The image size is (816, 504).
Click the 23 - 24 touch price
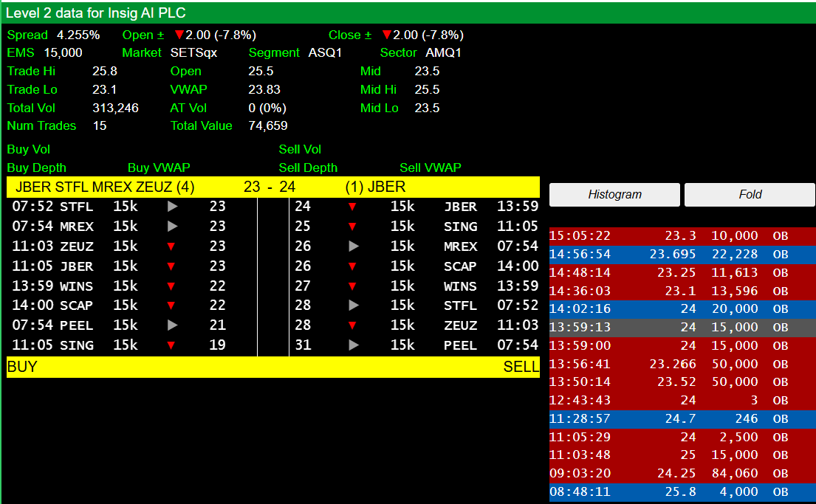click(x=270, y=187)
